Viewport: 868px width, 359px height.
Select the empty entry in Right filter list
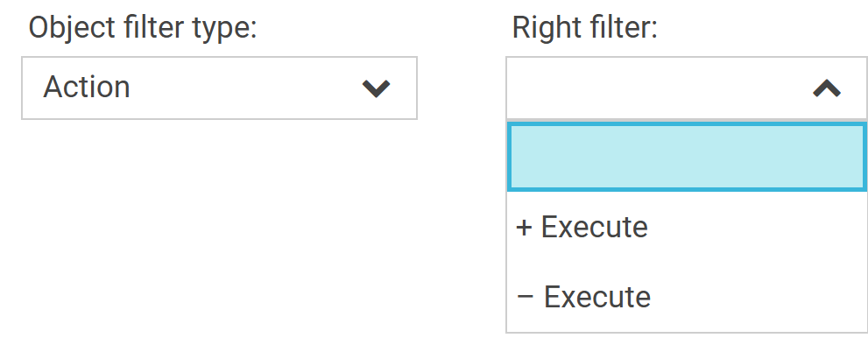click(686, 158)
